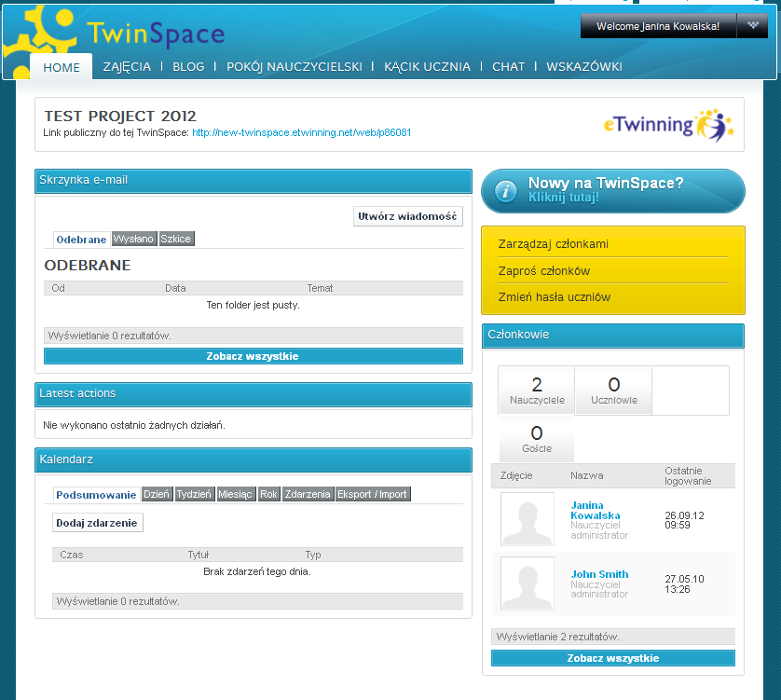Open the Zdarzenia calendar tab

308,494
